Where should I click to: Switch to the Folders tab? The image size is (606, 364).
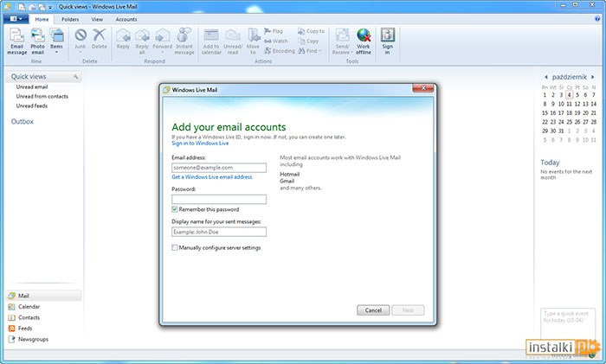[71, 18]
